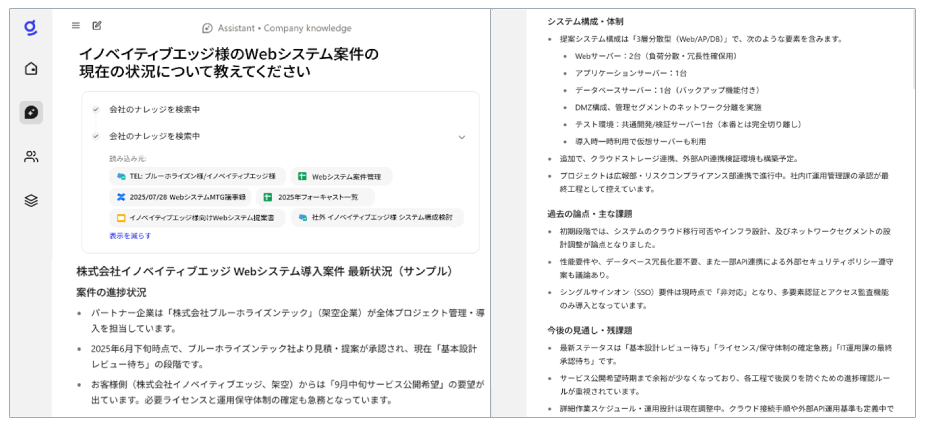Open Webシステム提案書 slides source chip

[x=196, y=217]
